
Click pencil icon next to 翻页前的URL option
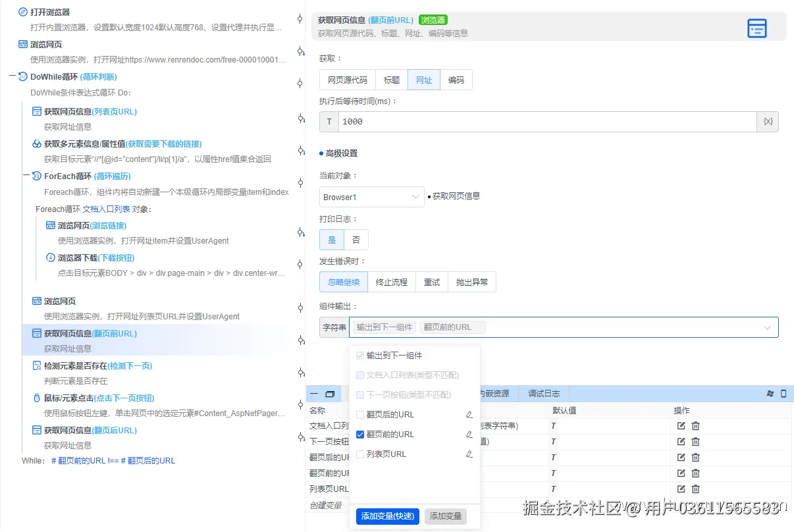tap(469, 435)
